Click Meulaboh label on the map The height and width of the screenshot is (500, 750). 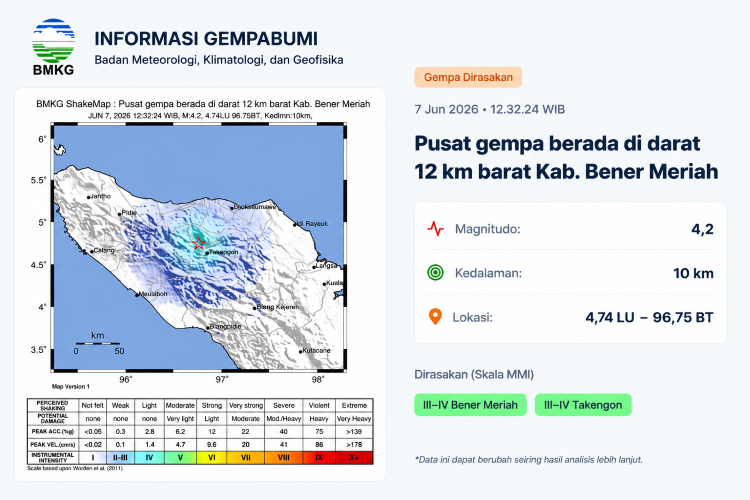click(153, 294)
